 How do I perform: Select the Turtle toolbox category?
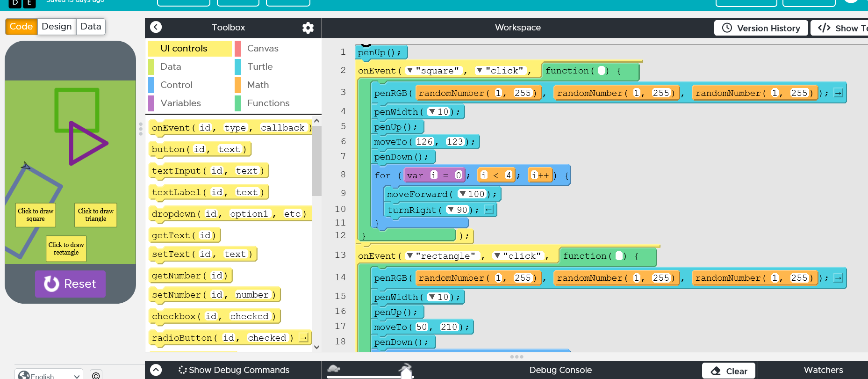pos(260,66)
